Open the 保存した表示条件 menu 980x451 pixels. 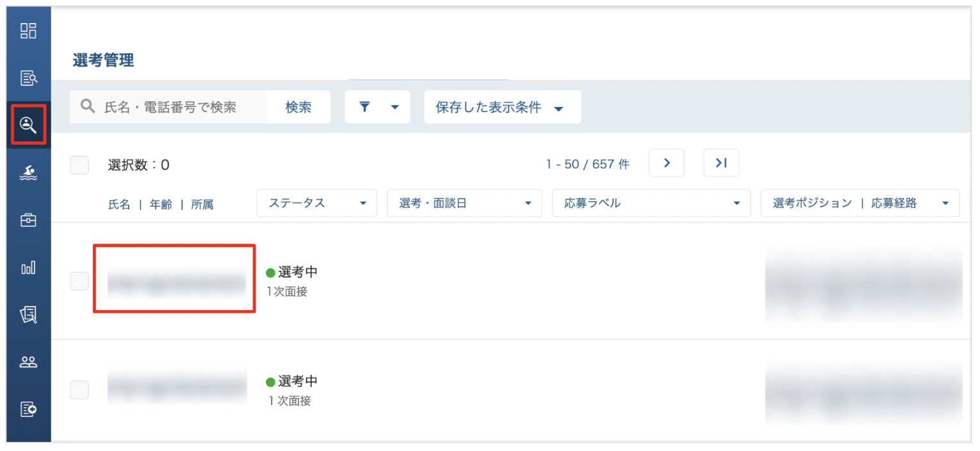tap(503, 107)
